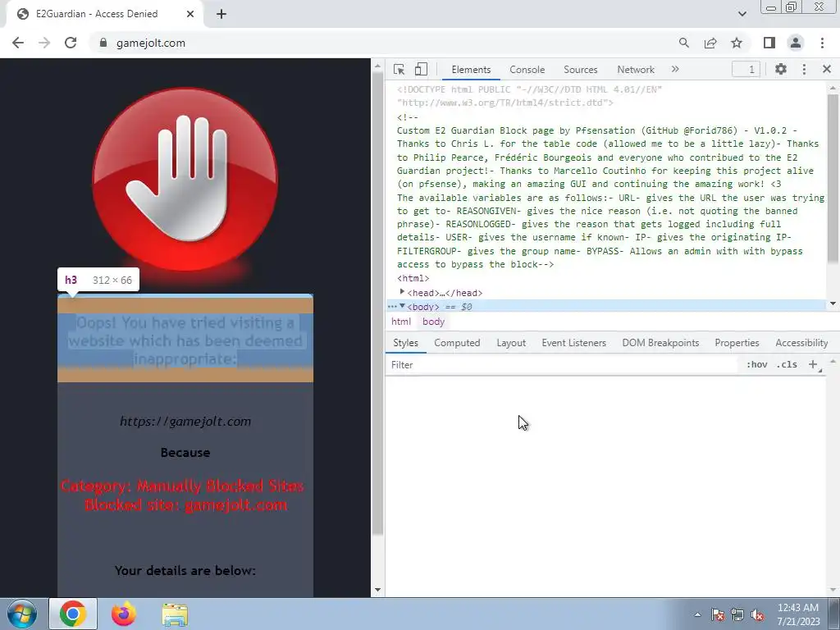Viewport: 840px width, 630px height.
Task: Open the Network panel
Action: pyautogui.click(x=636, y=70)
